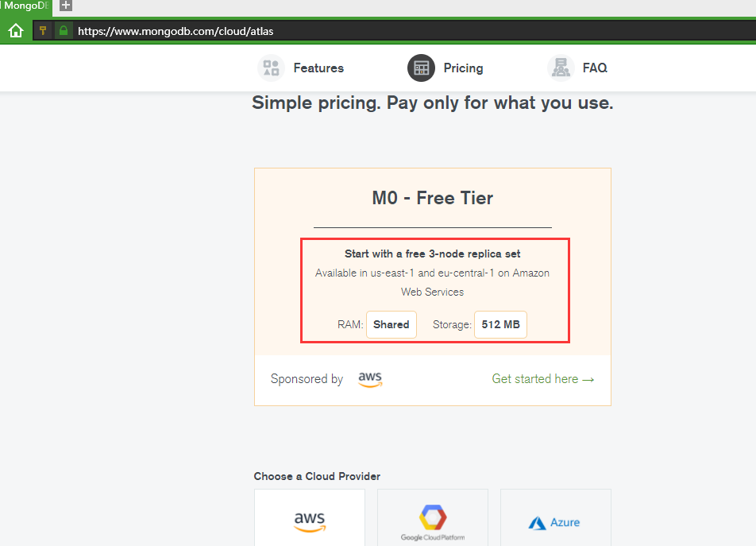The width and height of the screenshot is (756, 546).
Task: Click the RAM Shared value box
Action: [391, 324]
